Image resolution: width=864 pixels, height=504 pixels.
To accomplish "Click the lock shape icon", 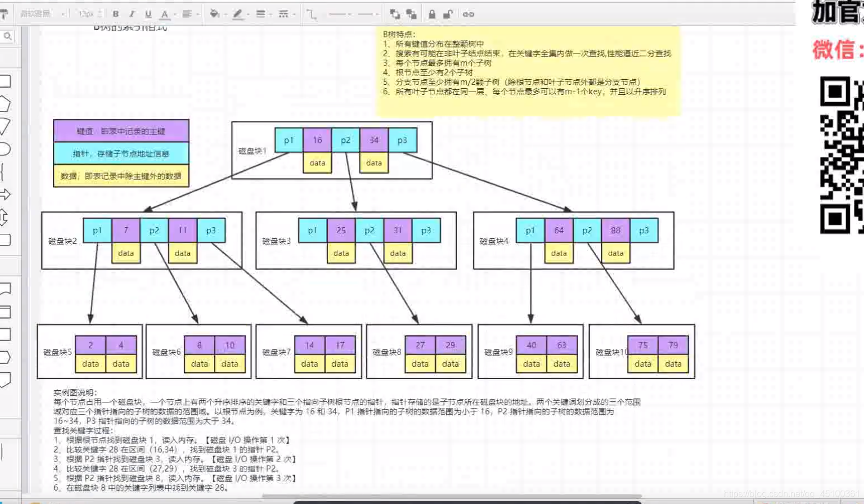I will click(x=432, y=14).
